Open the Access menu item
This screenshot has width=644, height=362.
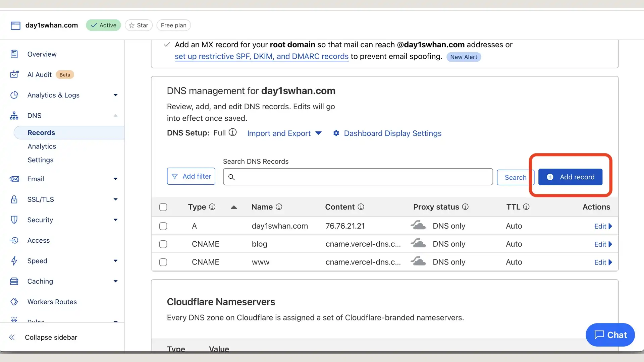click(39, 241)
